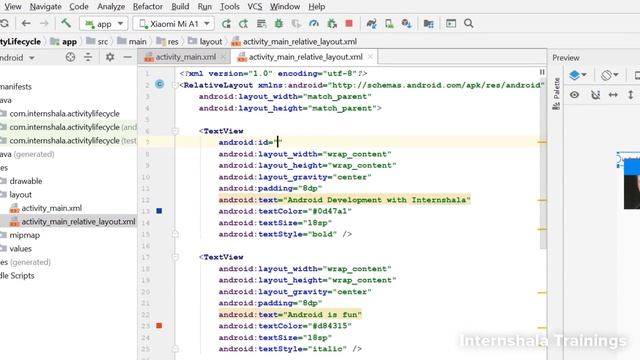The width and height of the screenshot is (640, 360).
Task: Click the layout breadcrumb folder
Action: (205, 42)
